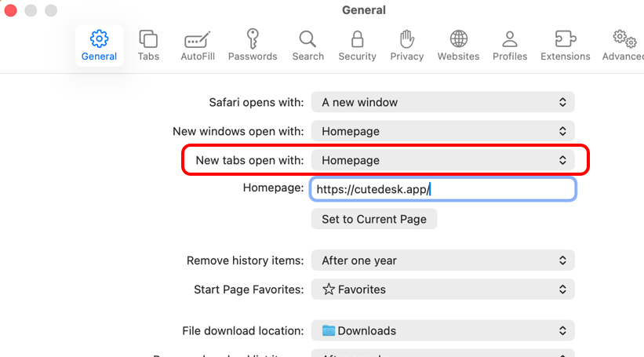The height and width of the screenshot is (357, 644).
Task: Open the 'Safari opens with' dropdown
Action: tap(442, 102)
